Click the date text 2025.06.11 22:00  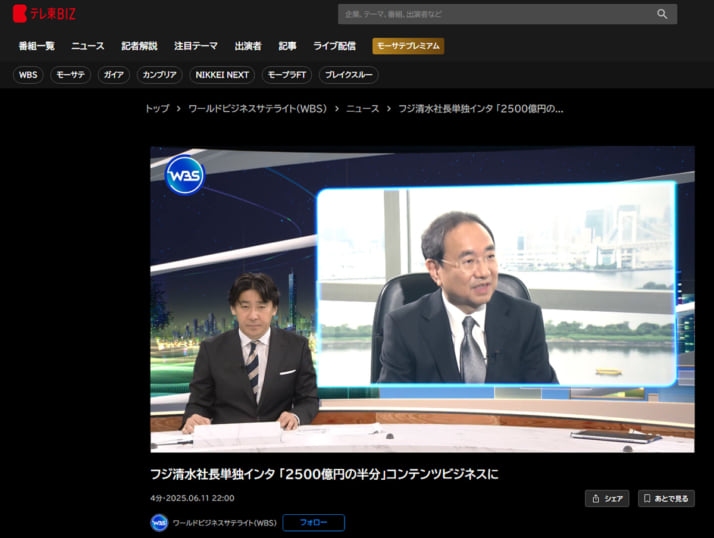pos(200,498)
